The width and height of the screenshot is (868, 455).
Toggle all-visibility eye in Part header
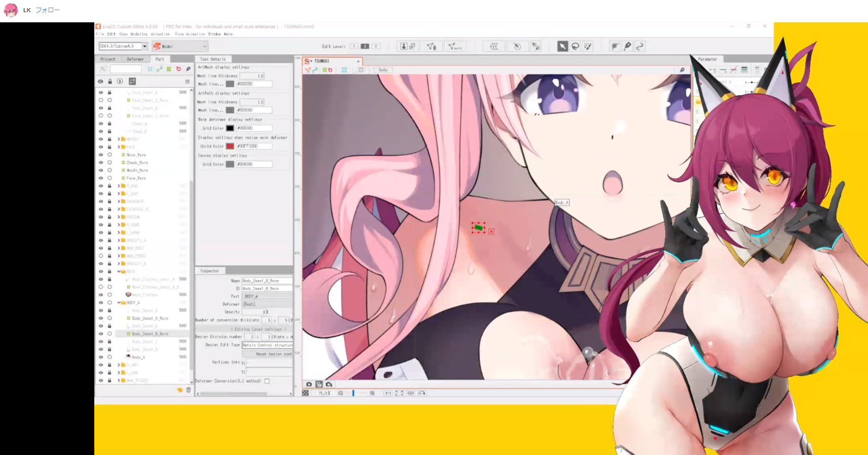101,81
